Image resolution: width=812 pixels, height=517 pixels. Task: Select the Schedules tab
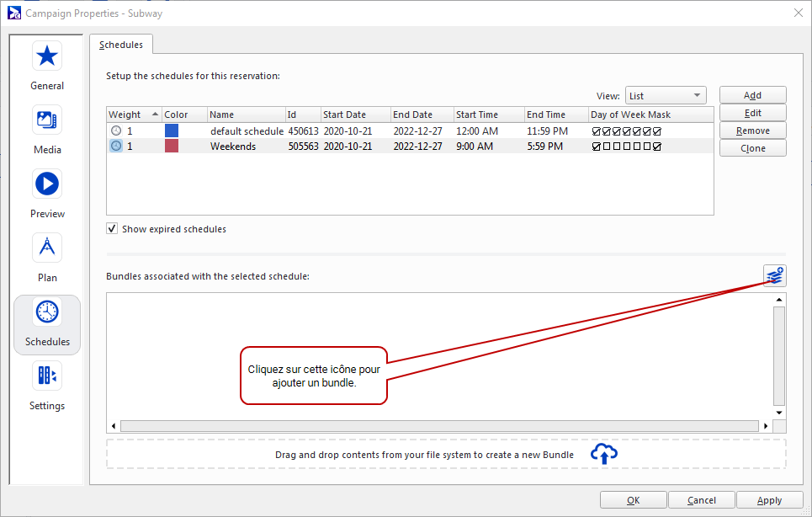(121, 45)
